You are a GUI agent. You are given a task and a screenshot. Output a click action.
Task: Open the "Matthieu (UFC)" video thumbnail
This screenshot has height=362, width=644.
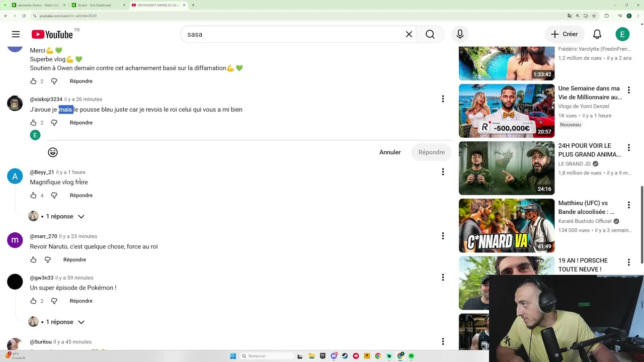coord(507,225)
